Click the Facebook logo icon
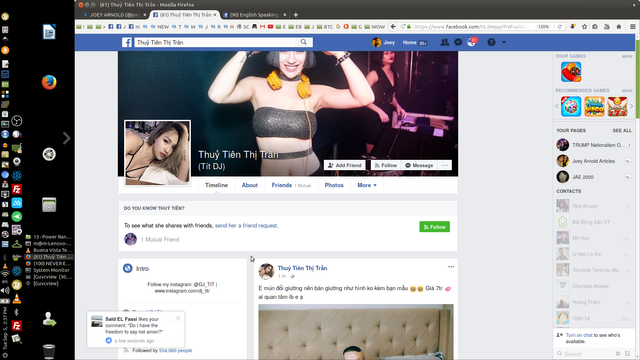This screenshot has height=360, width=640. tap(127, 42)
